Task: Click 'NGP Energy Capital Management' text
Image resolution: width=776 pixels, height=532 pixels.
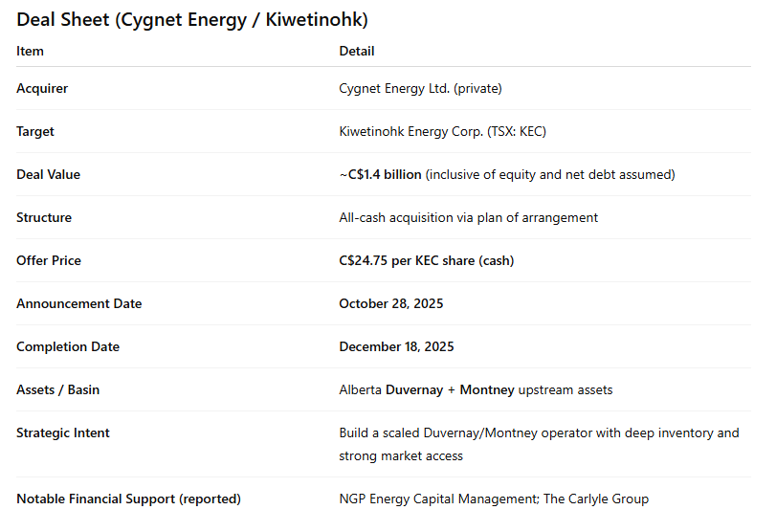Action: tap(439, 499)
